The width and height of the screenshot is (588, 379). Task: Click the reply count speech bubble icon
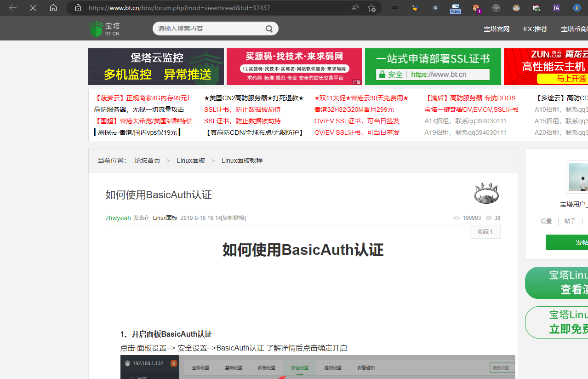coord(489,218)
